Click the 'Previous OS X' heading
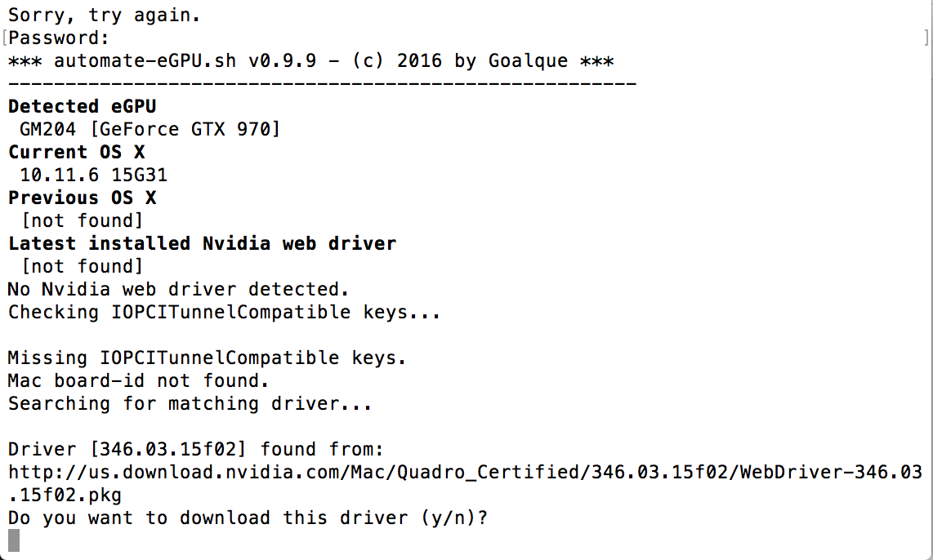This screenshot has height=560, width=933. point(83,198)
